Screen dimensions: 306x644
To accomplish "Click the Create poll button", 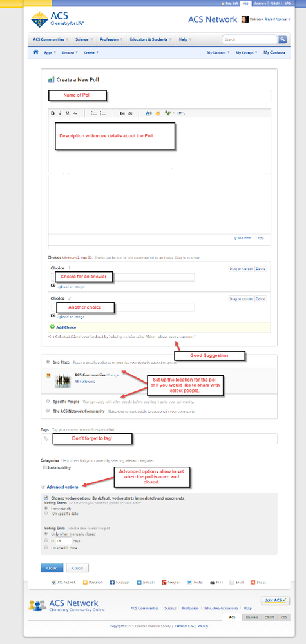I will [x=52, y=568].
